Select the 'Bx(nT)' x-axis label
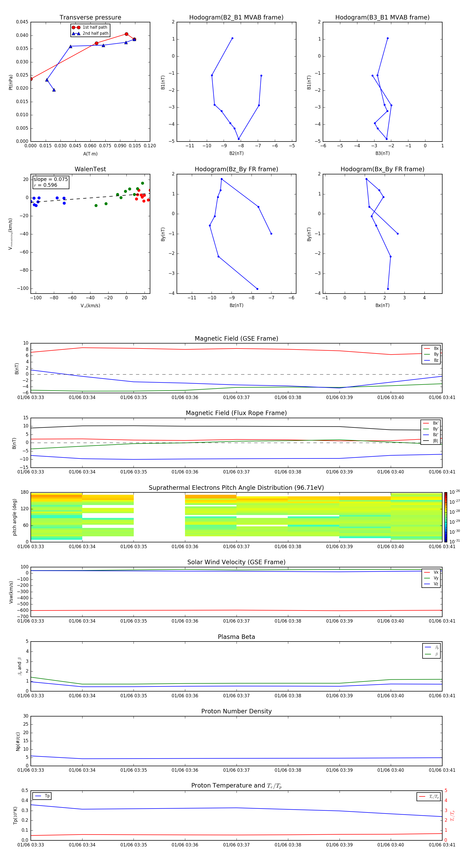 382,305
